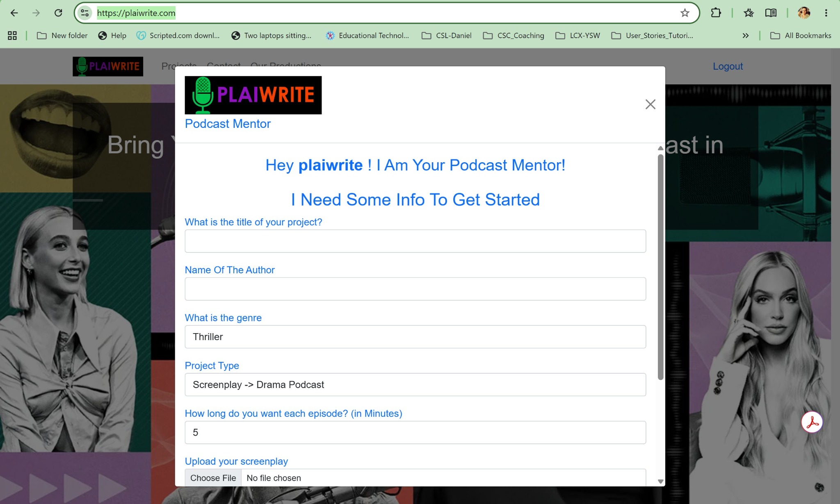This screenshot has height=504, width=840.
Task: Click the Plaiwrite logo in page header
Action: tap(108, 66)
